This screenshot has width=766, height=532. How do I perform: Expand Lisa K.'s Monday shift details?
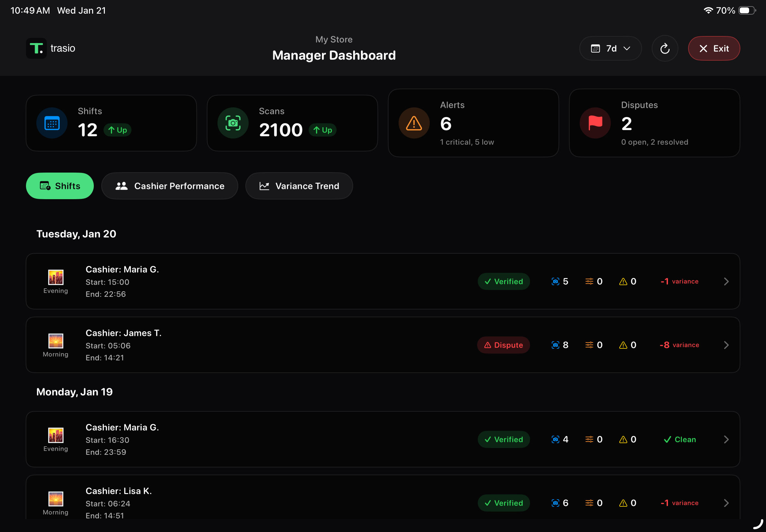(x=727, y=503)
